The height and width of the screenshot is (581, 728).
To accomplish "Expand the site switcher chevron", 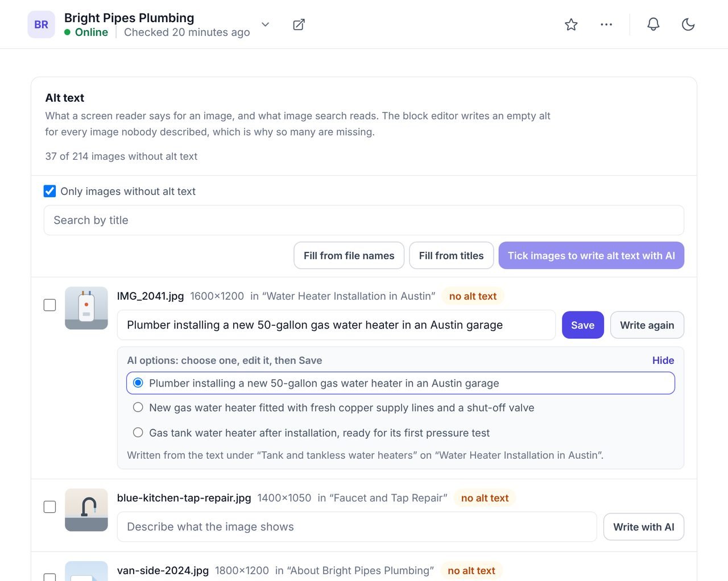I will point(265,24).
